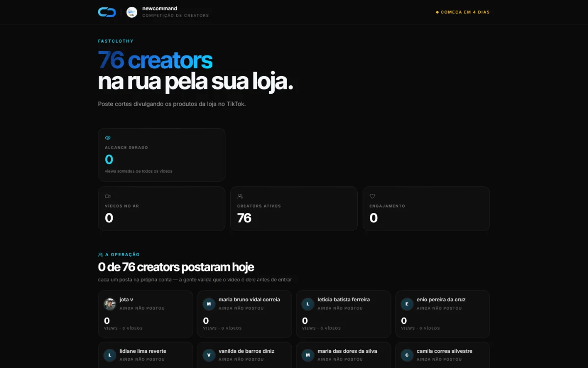Click the M avatar of maria bruno vidal correia
The image size is (588, 368).
[209, 304]
